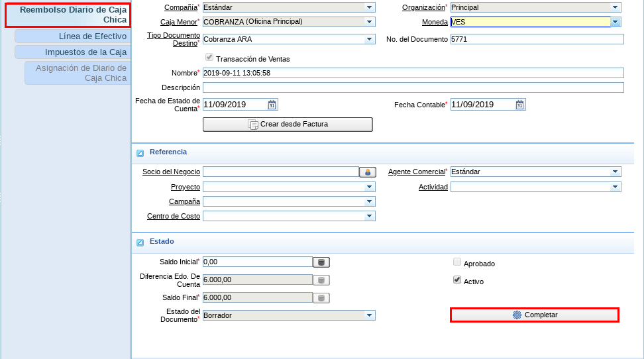Screen dimensions: 644x359
Task: Click the Saldo Inicial field
Action: [x=258, y=262]
